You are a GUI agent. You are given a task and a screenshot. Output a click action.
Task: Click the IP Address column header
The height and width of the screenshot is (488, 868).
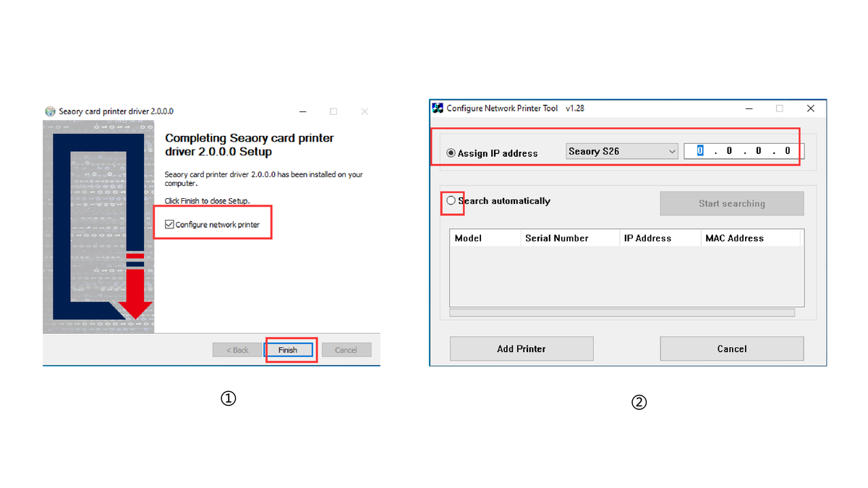tap(660, 238)
